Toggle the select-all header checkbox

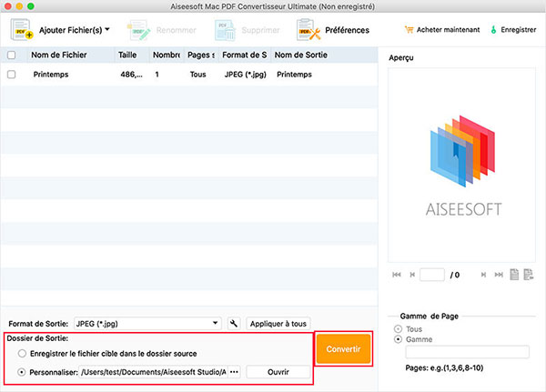tap(12, 55)
